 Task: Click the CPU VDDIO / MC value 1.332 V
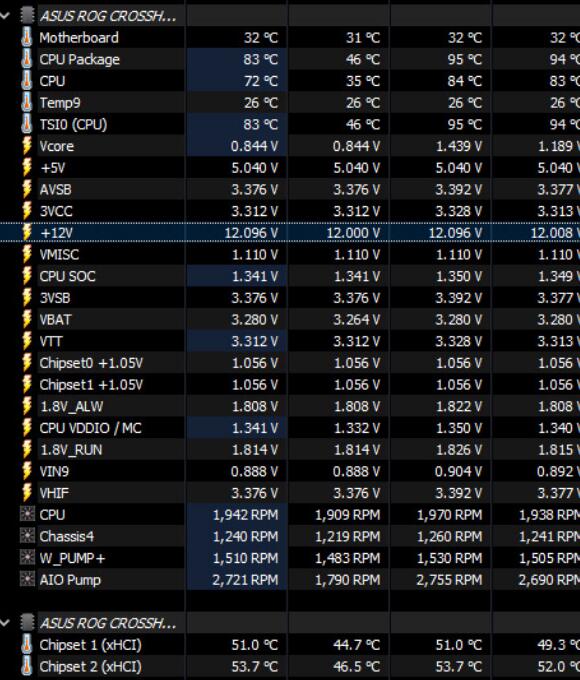click(x=357, y=428)
